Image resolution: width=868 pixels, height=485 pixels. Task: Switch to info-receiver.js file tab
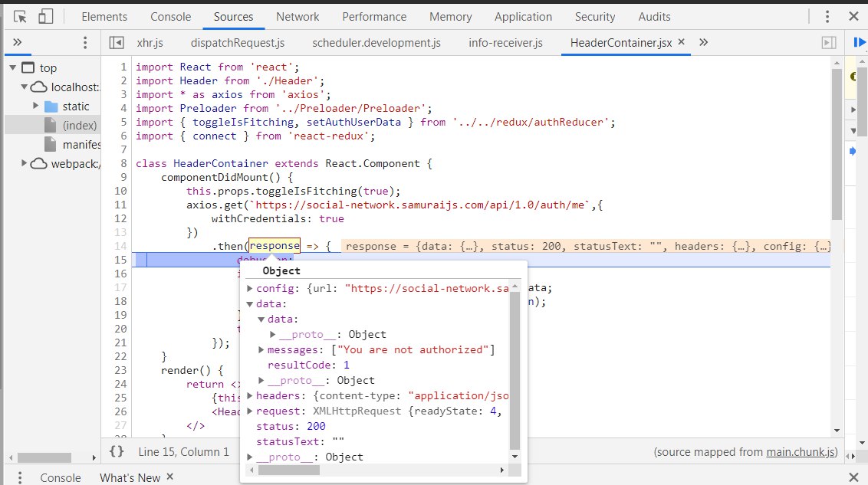[505, 43]
